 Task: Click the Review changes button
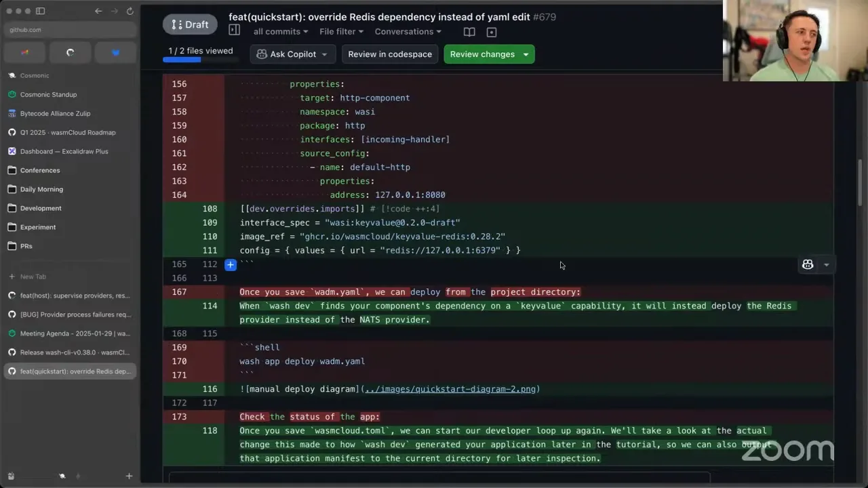tap(489, 54)
